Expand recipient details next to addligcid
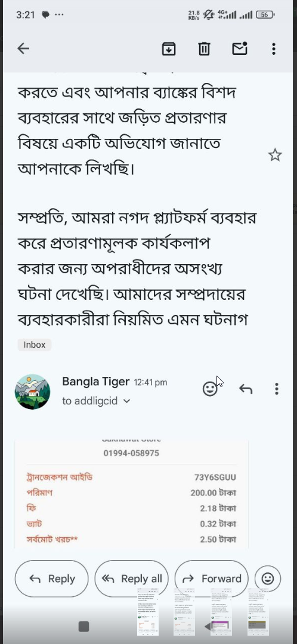Screen dimensions: 297x644 (x=127, y=401)
